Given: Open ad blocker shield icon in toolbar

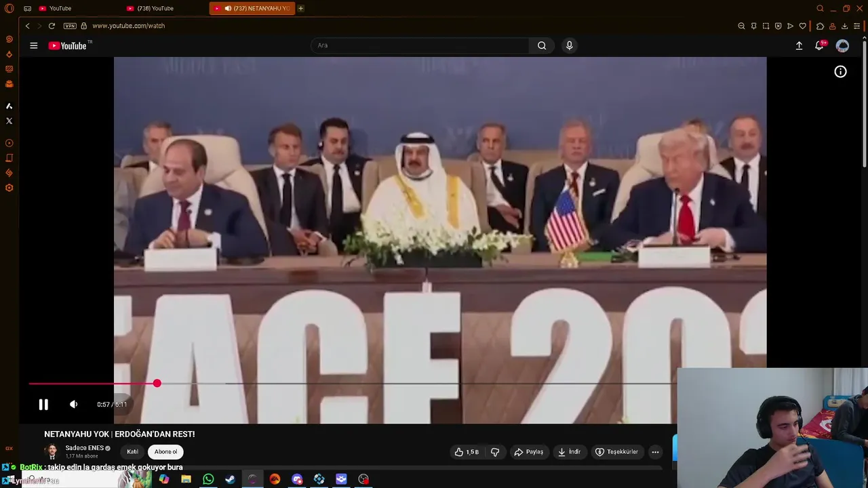Looking at the screenshot, I should coord(778,26).
